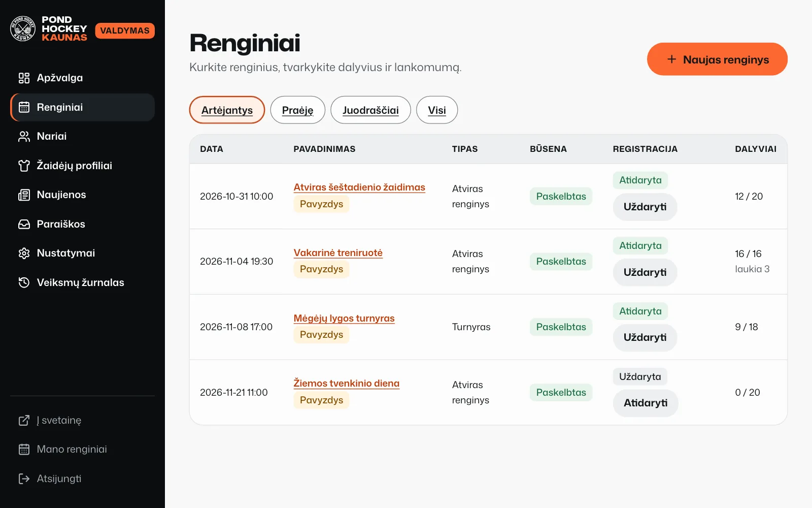
Task: Click the Paskelbtas badge for Vakarinė treniruotė
Action: point(561,261)
